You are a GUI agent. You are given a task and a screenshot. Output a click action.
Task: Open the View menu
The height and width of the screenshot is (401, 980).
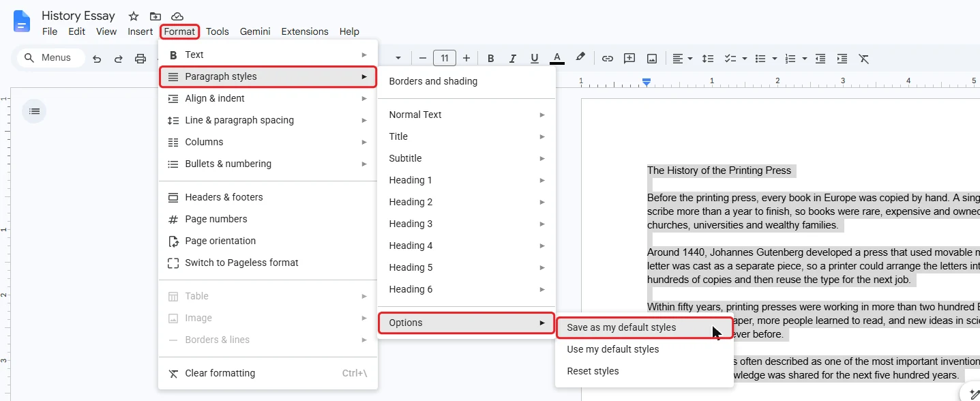click(x=106, y=31)
